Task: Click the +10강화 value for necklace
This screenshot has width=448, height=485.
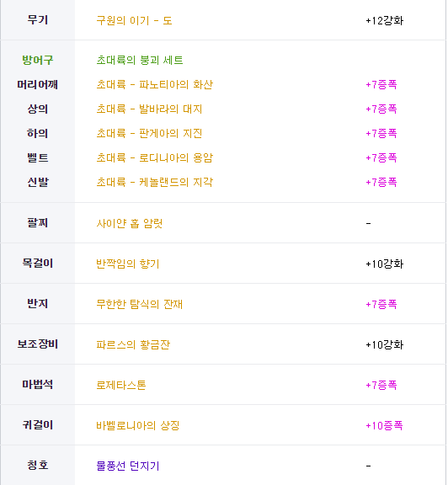Action: pyautogui.click(x=385, y=264)
